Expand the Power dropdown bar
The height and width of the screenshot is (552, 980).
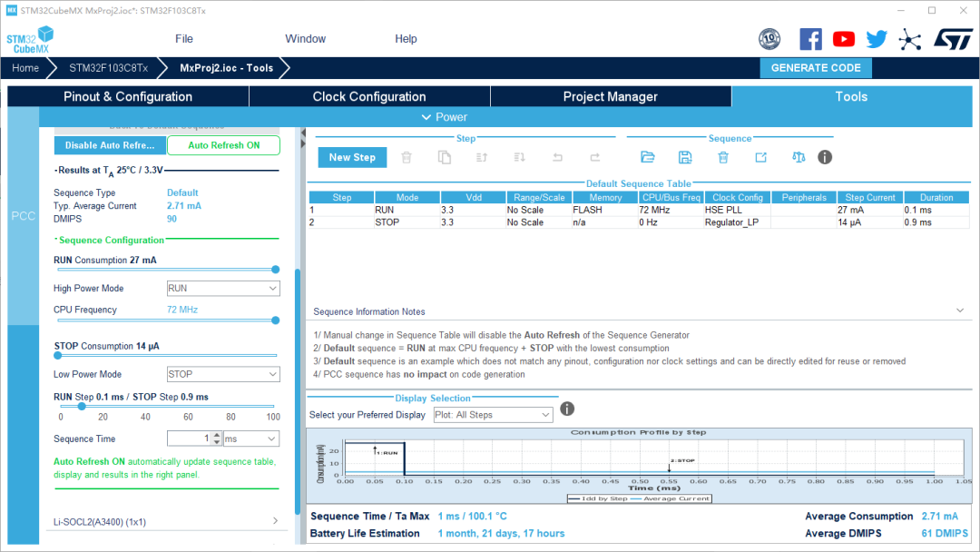point(445,117)
